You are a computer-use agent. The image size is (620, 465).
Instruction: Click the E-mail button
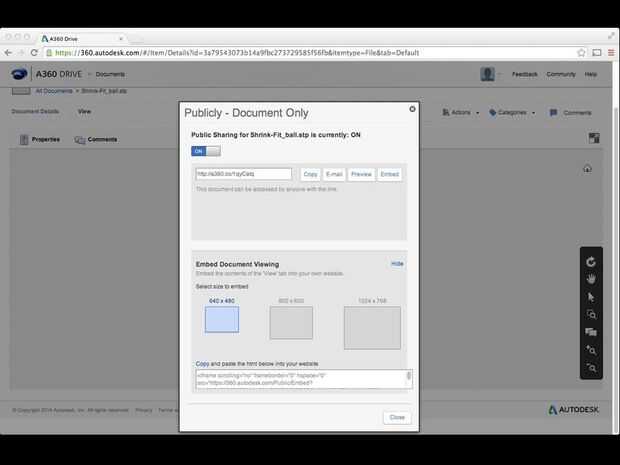pos(334,174)
